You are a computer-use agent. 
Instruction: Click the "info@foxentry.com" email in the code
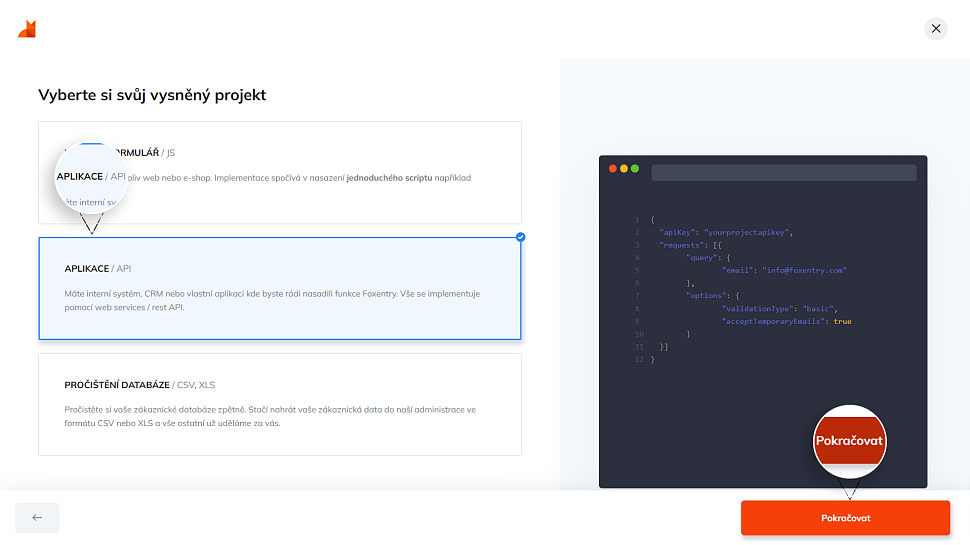coord(803,270)
